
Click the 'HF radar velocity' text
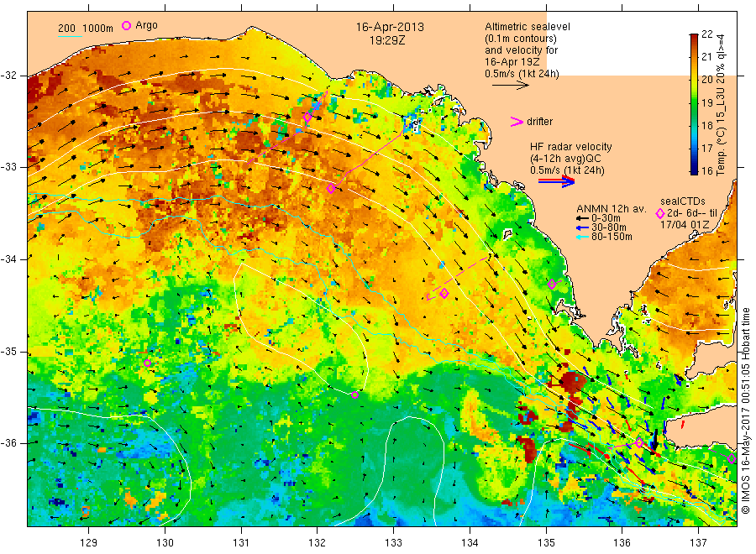tap(571, 147)
